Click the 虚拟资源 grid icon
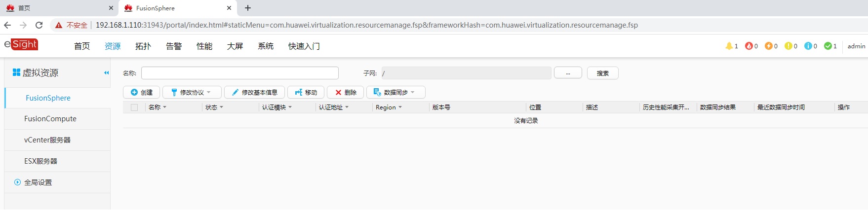This screenshot has height=211, width=868. coord(16,72)
